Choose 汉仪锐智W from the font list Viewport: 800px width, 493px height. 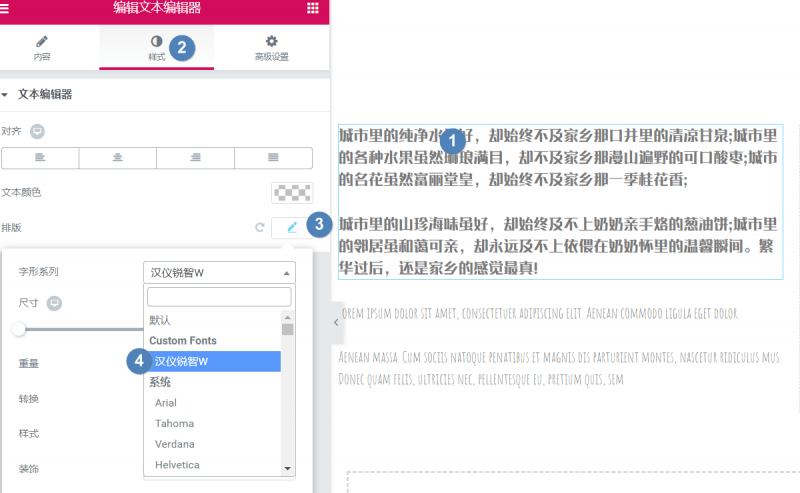pos(212,361)
